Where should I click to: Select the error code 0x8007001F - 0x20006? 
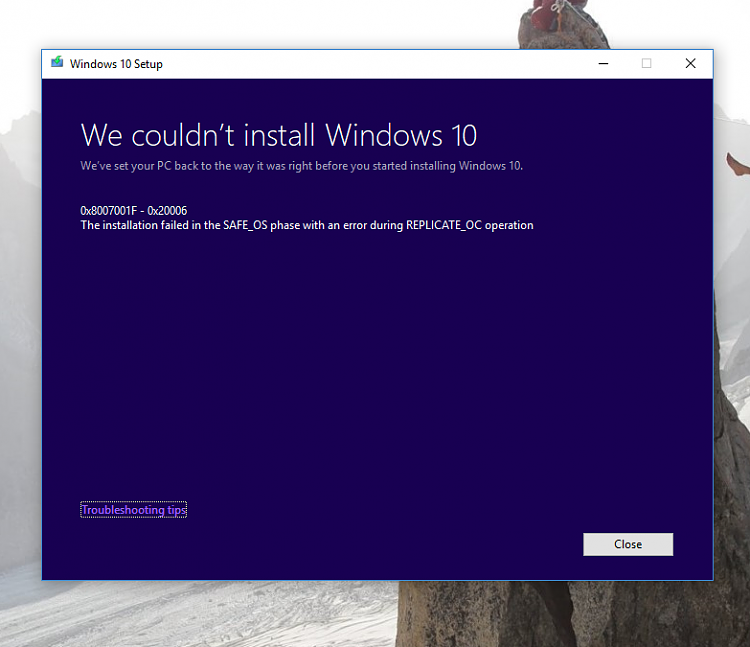click(133, 210)
